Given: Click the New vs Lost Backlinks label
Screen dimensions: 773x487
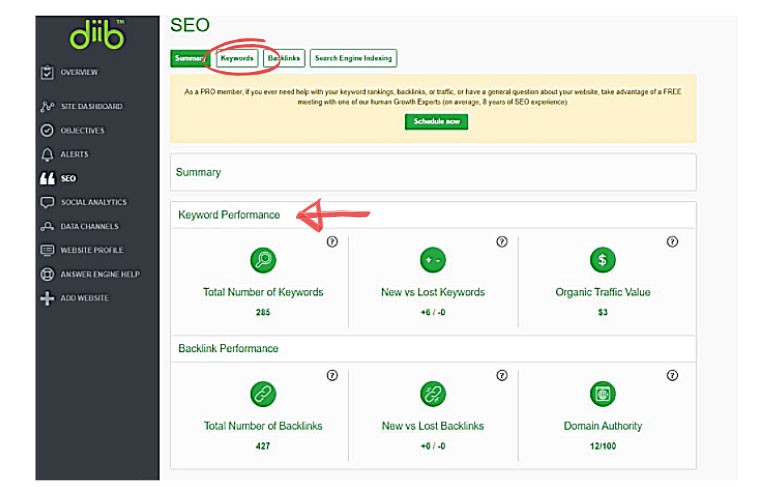Looking at the screenshot, I should coord(433,426).
